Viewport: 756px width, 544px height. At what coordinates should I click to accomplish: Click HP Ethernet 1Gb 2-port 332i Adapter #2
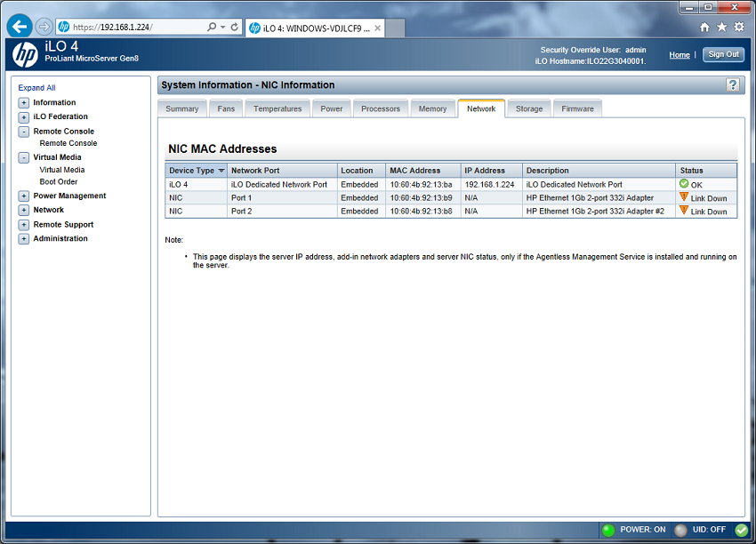(x=595, y=211)
